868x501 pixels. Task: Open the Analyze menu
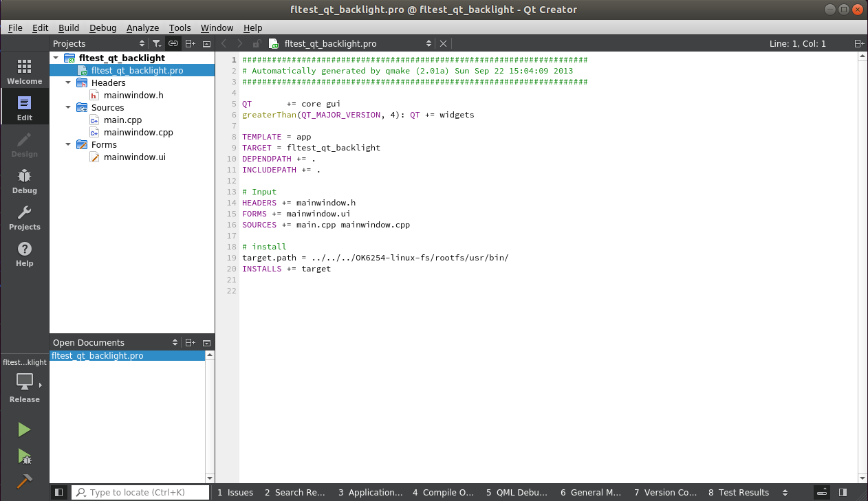click(142, 27)
